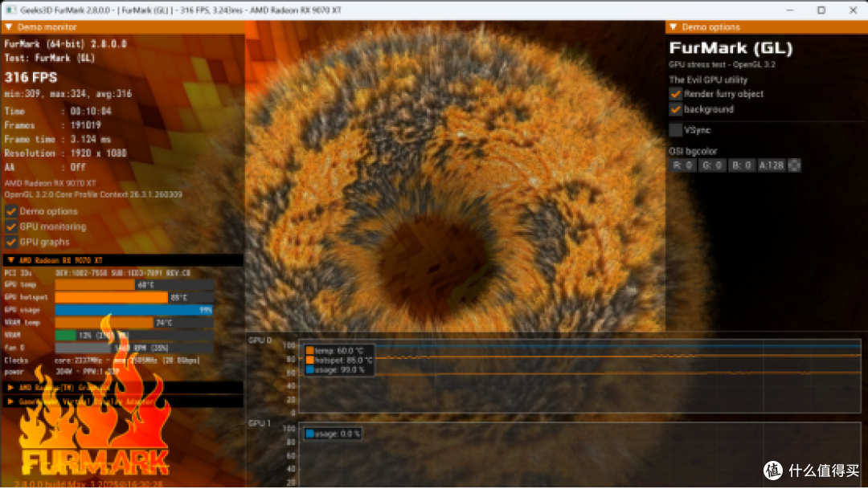
Task: Expand the AMD Radeon(TM) Graphics section
Action: pos(10,388)
